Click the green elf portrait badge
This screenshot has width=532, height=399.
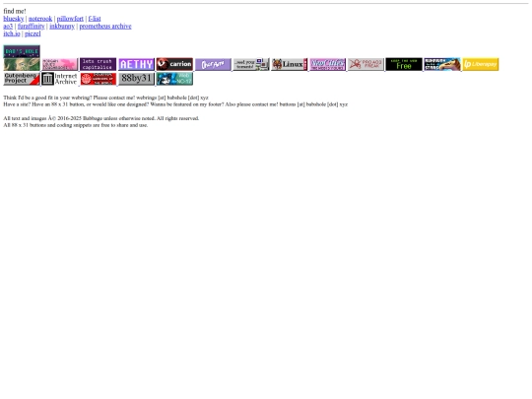(x=22, y=64)
